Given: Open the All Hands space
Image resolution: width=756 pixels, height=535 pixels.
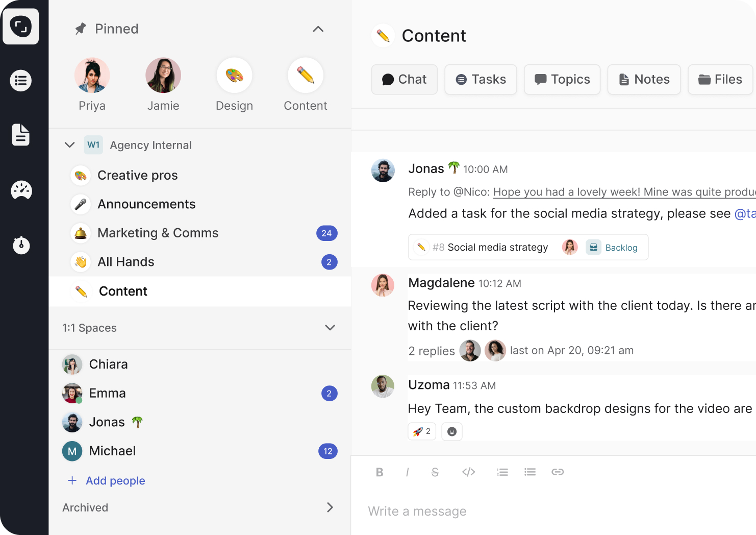Looking at the screenshot, I should click(200, 262).
